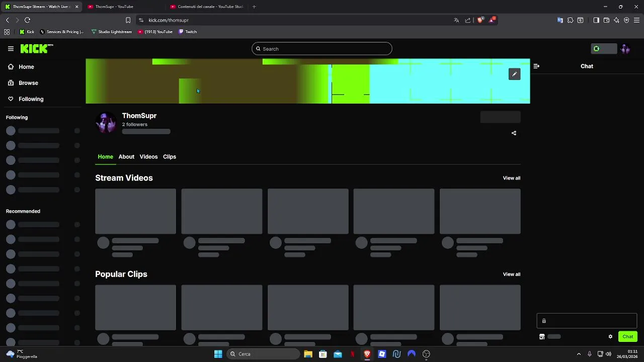Viewport: 644px width, 362px height.
Task: Click the Kick logo
Action: point(36,49)
